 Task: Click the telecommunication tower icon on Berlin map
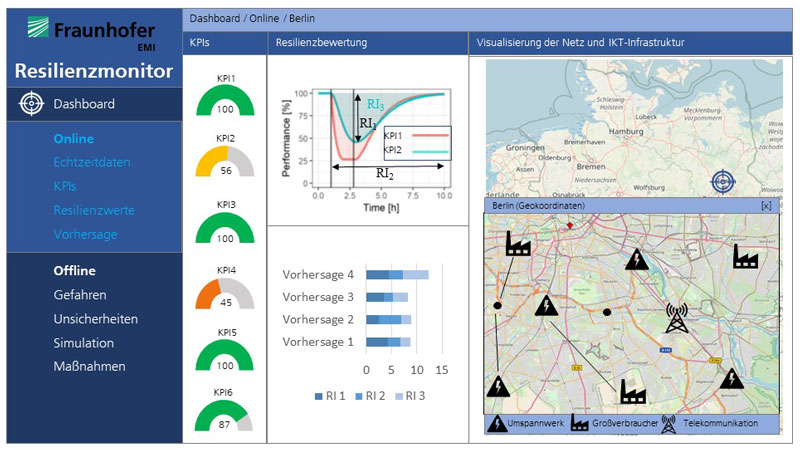[677, 318]
